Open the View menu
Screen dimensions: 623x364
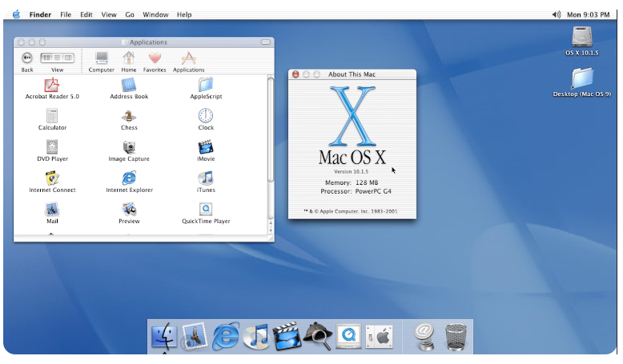(108, 14)
